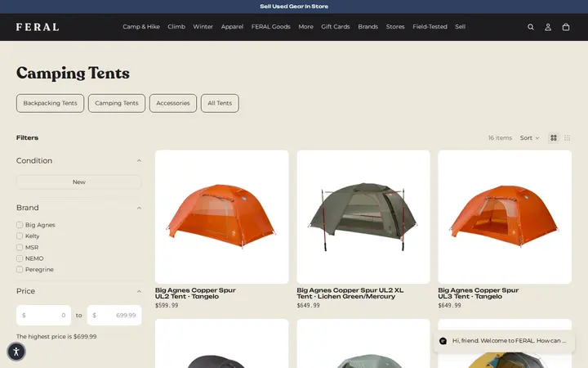Open Copper Spur UL3 Tangelo product title
The width and height of the screenshot is (588, 368).
[x=478, y=294]
